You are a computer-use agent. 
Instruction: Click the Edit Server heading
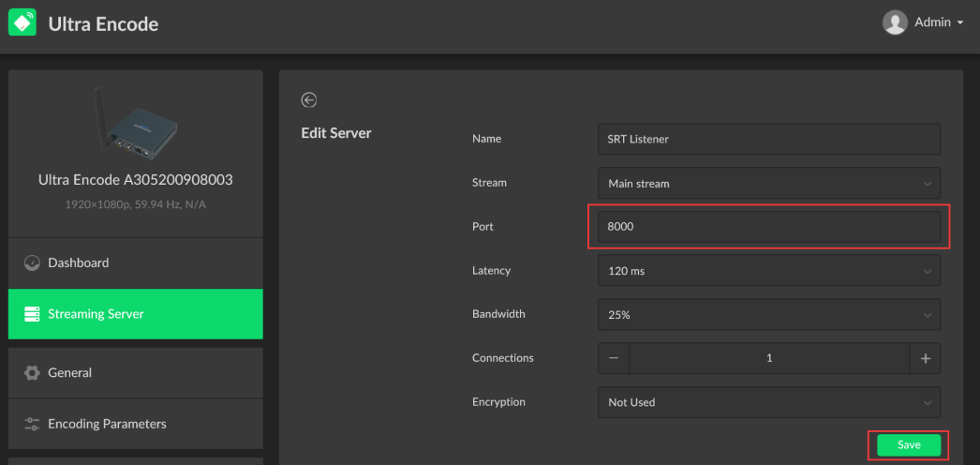coord(336,132)
